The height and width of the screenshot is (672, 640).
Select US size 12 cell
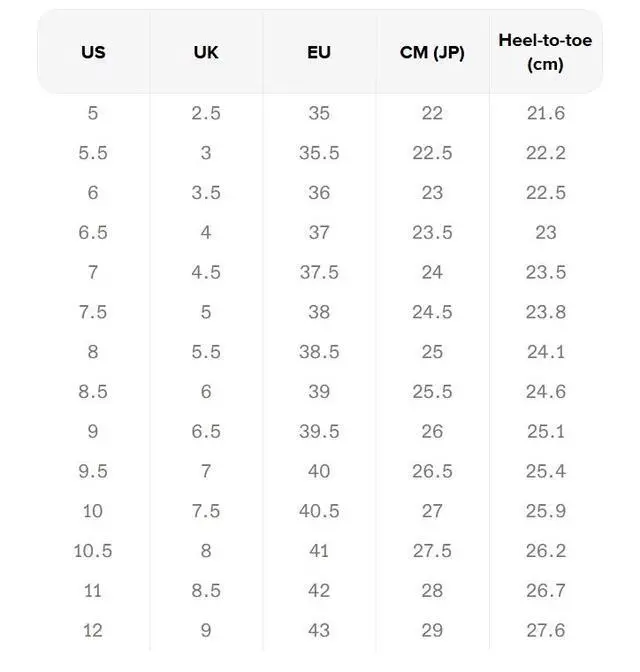coord(93,631)
